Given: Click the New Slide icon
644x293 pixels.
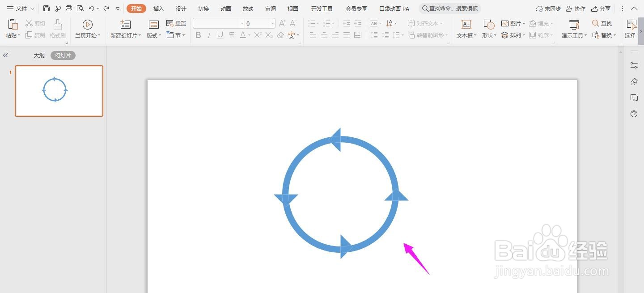Looking at the screenshot, I should (x=126, y=25).
